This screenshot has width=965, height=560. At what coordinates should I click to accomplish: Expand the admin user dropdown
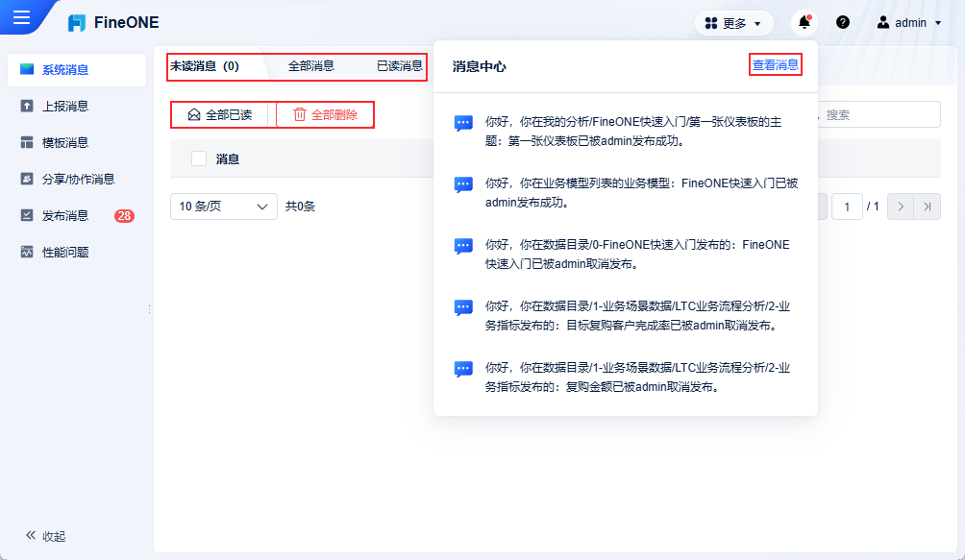909,23
